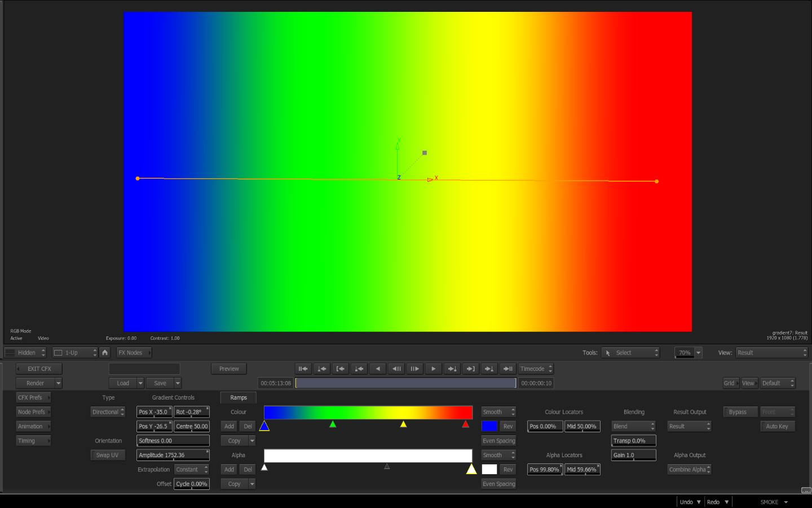The width and height of the screenshot is (812, 508).
Task: Click the blue colour swatch
Action: click(489, 427)
